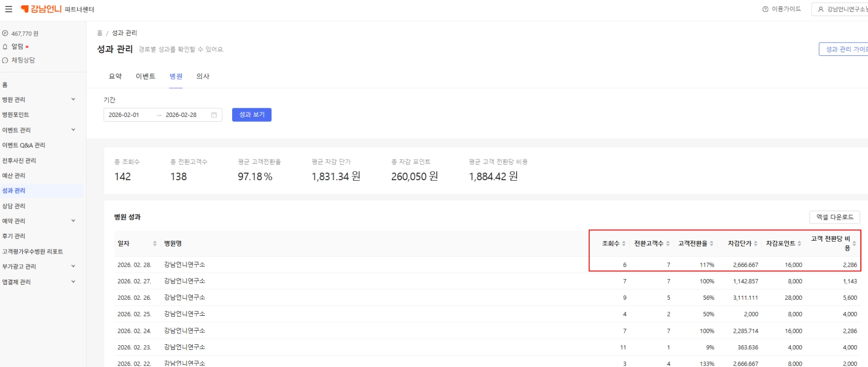Click the calendar icon in date range
868x367 pixels.
[214, 115]
